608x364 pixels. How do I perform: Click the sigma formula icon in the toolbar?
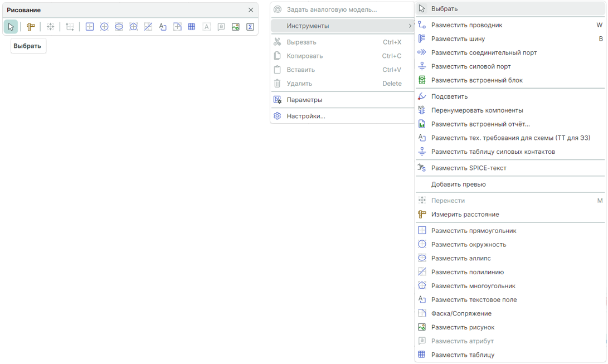click(250, 27)
